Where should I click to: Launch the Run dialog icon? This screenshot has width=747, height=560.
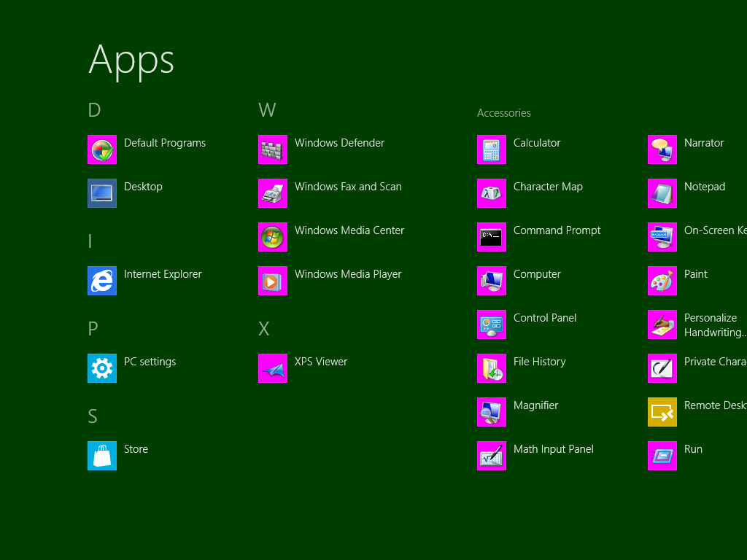(x=662, y=456)
